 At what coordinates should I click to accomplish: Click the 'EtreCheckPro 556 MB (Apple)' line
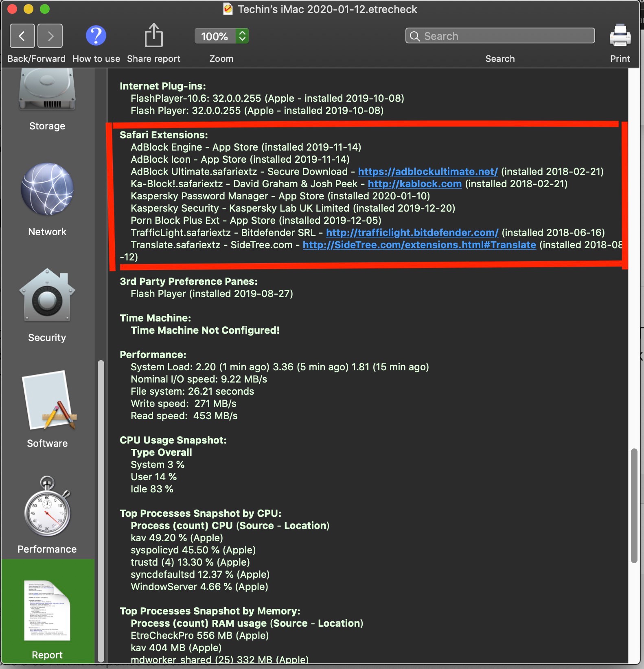(x=199, y=636)
